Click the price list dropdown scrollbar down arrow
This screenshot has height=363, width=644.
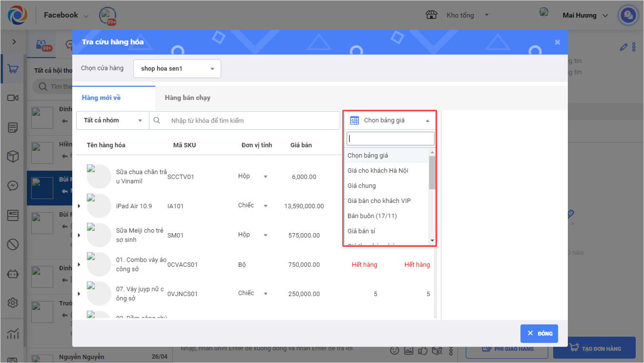click(x=432, y=241)
